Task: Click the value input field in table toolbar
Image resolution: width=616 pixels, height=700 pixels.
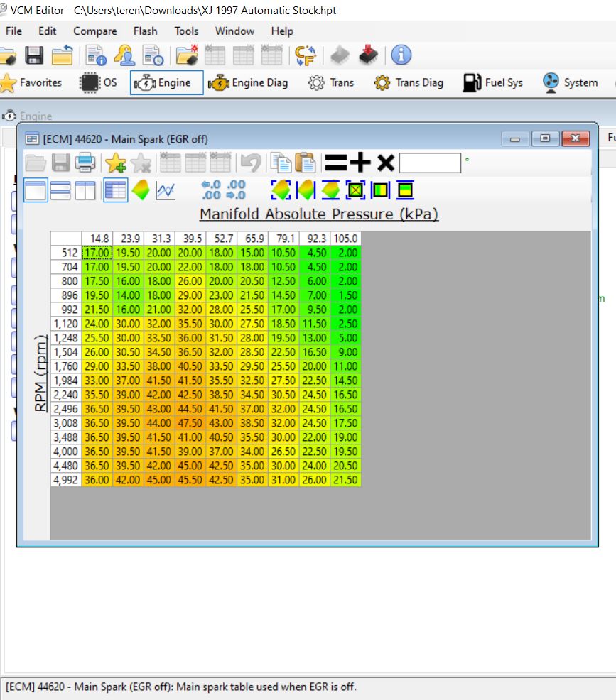Action: coord(430,163)
